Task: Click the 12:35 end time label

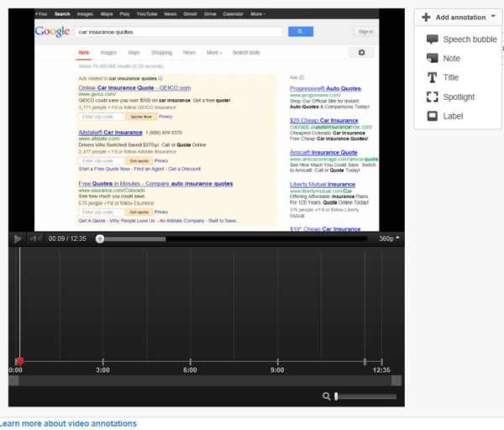Action: click(x=381, y=370)
